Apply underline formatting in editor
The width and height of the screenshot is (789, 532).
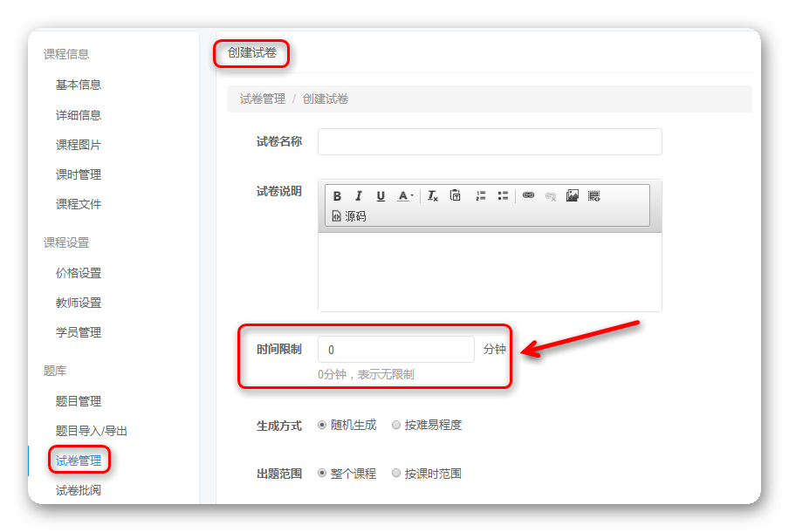[x=381, y=196]
